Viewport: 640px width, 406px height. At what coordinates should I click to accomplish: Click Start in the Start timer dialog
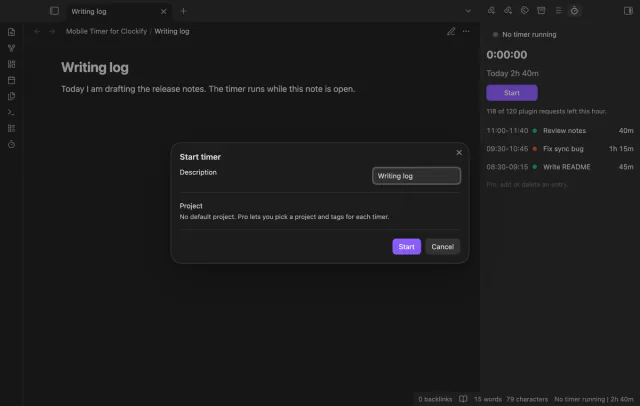pos(407,247)
